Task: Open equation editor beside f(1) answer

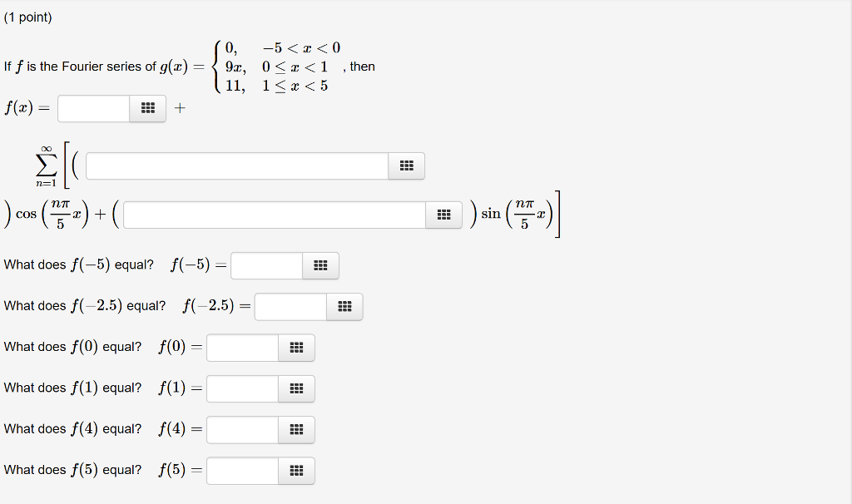Action: [296, 389]
